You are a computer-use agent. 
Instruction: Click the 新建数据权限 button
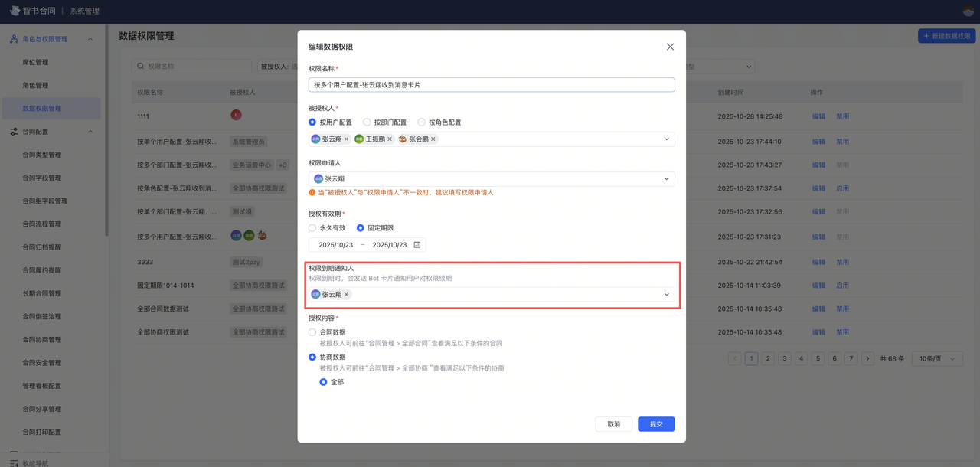coord(947,35)
